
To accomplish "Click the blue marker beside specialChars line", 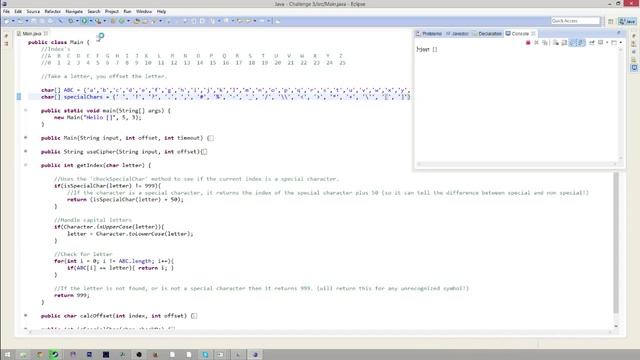I will click(19, 97).
